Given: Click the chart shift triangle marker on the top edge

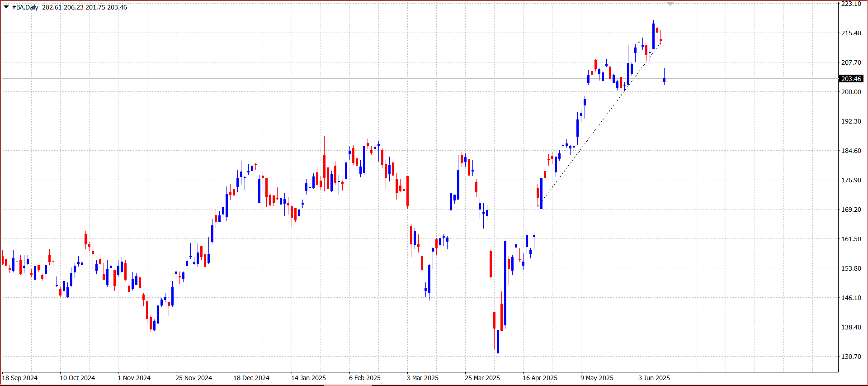Looking at the screenshot, I should [x=670, y=4].
